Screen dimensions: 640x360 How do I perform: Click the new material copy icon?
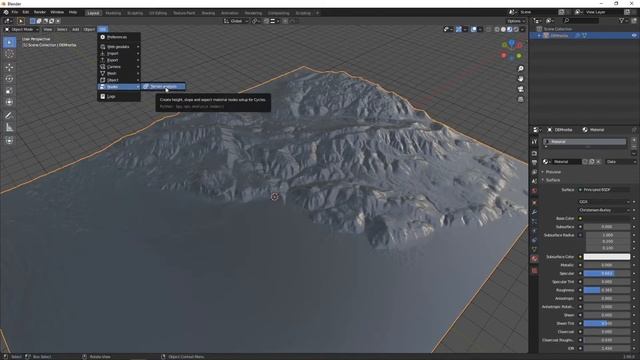click(591, 162)
